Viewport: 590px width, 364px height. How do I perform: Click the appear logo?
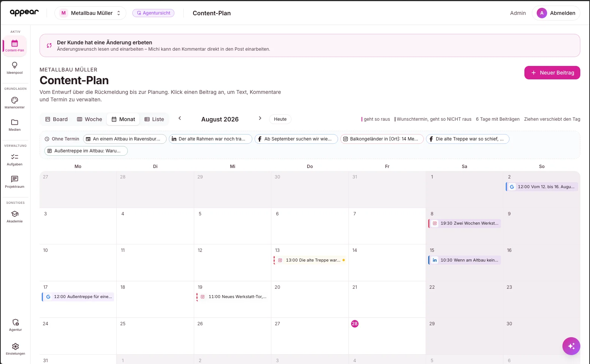point(24,13)
